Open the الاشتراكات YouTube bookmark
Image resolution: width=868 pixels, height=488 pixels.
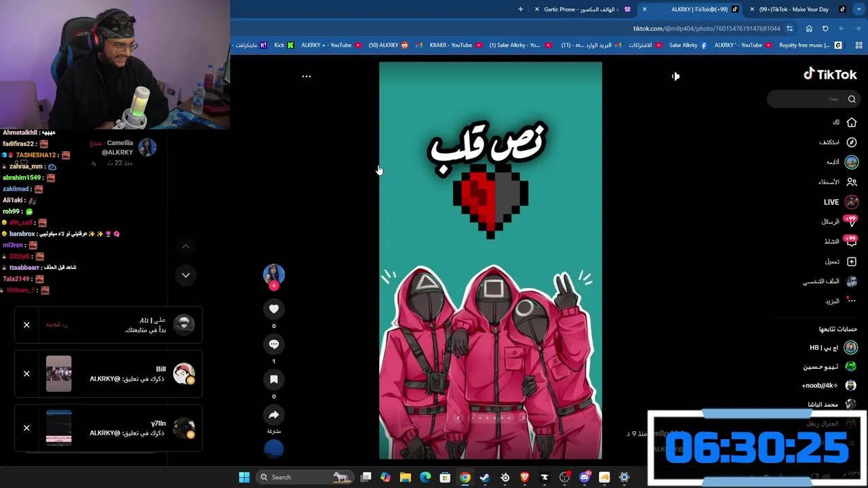pos(645,45)
